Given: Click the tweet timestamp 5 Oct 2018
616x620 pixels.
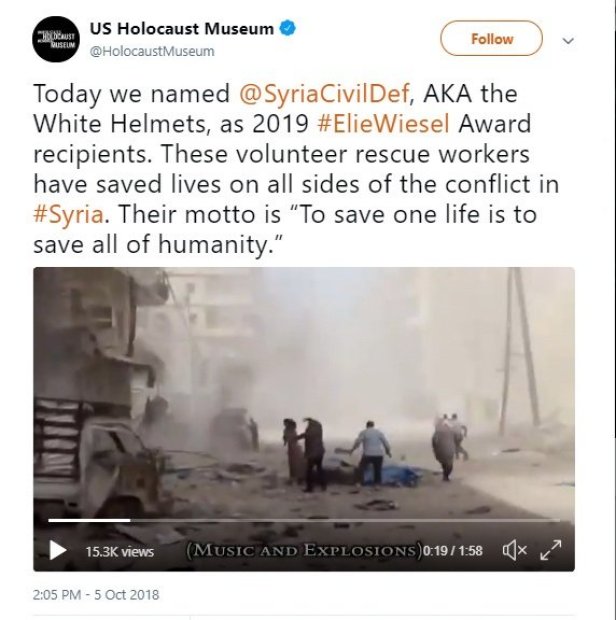Looking at the screenshot, I should click(96, 595).
